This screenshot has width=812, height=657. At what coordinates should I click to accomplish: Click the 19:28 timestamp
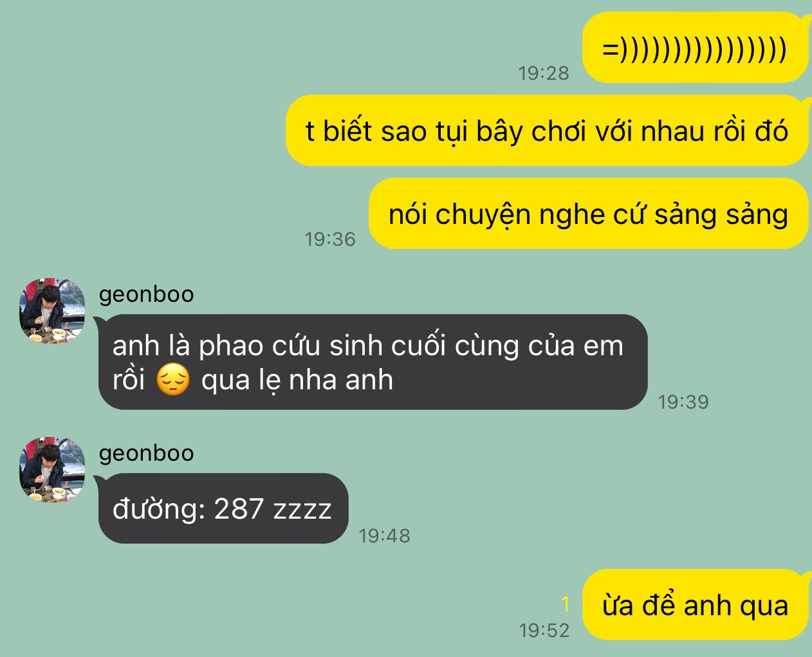544,73
